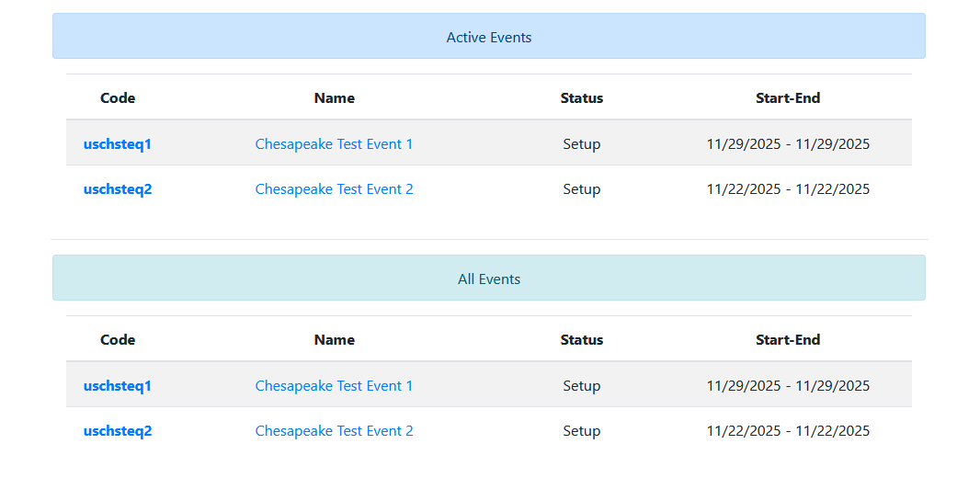Image resolution: width=980 pixels, height=478 pixels.
Task: Click Name column header in Active Events table
Action: 334,98
